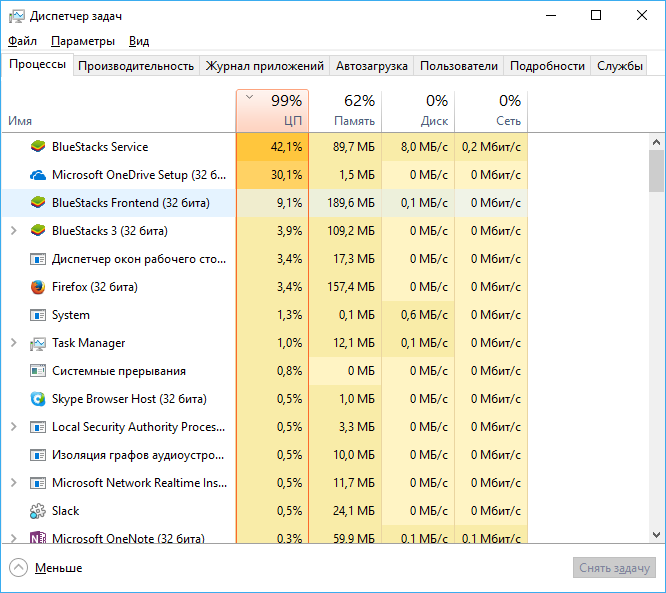Click the 0,6 МБ/с disk value
This screenshot has width=666, height=593.
point(424,315)
